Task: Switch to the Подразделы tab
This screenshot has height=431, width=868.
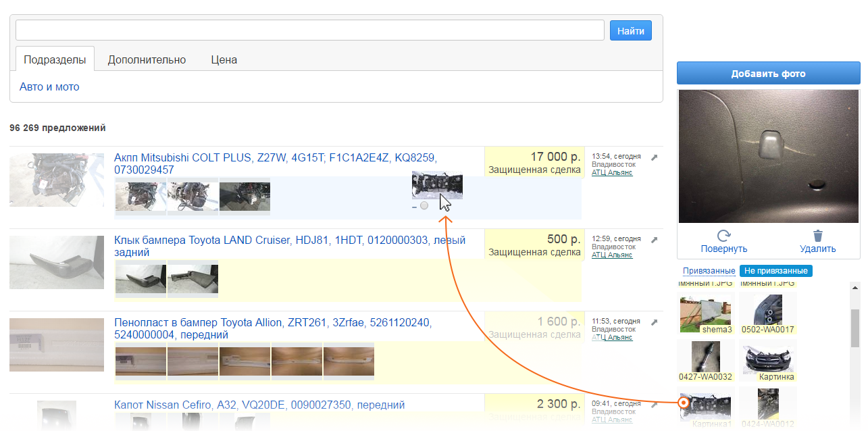Action: click(x=55, y=59)
